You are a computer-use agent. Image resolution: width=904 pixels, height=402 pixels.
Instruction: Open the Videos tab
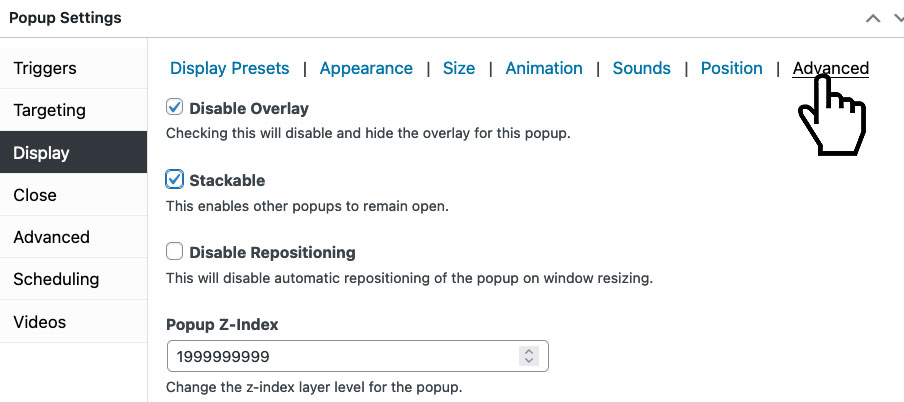tap(73, 321)
